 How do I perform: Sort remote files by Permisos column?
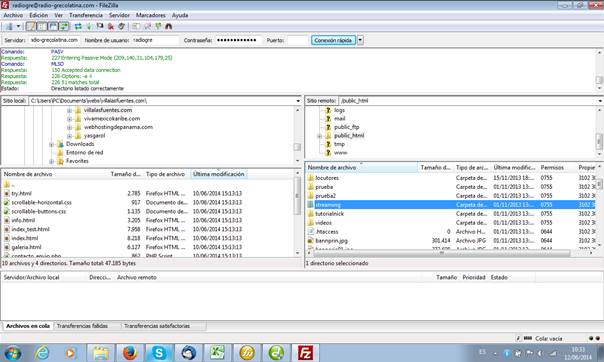tap(552, 168)
